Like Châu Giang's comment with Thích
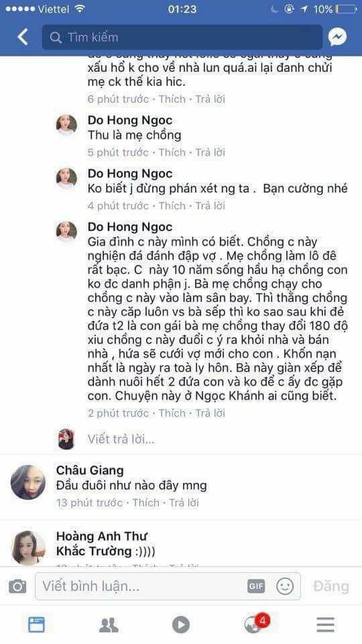This screenshot has height=644, width=362. point(146,502)
